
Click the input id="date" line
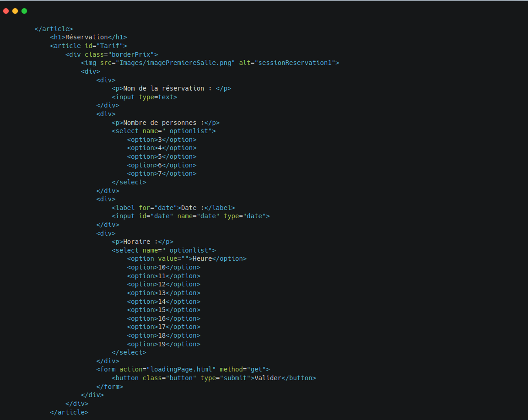click(191, 216)
